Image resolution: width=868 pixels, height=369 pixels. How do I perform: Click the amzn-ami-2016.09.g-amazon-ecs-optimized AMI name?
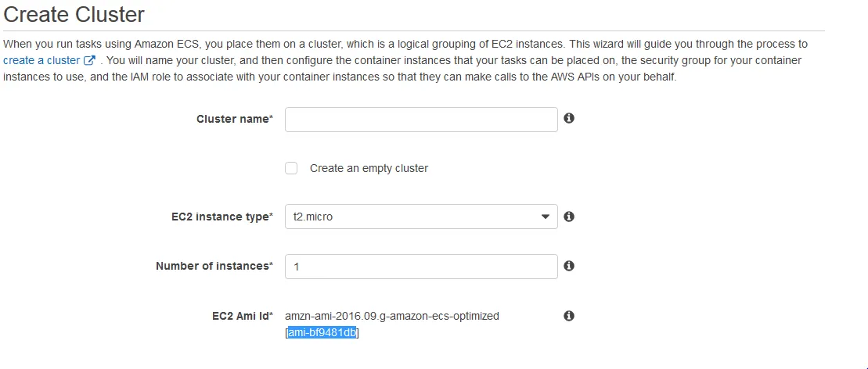[392, 316]
